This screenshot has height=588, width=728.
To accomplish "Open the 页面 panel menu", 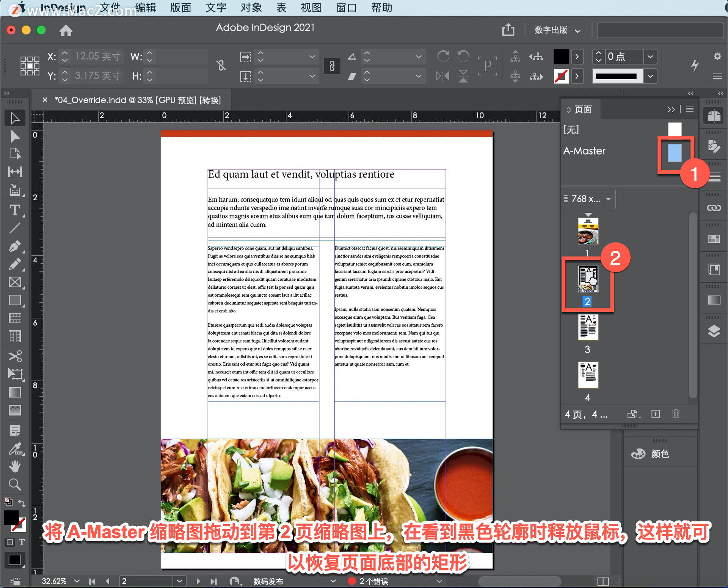I will (x=690, y=109).
